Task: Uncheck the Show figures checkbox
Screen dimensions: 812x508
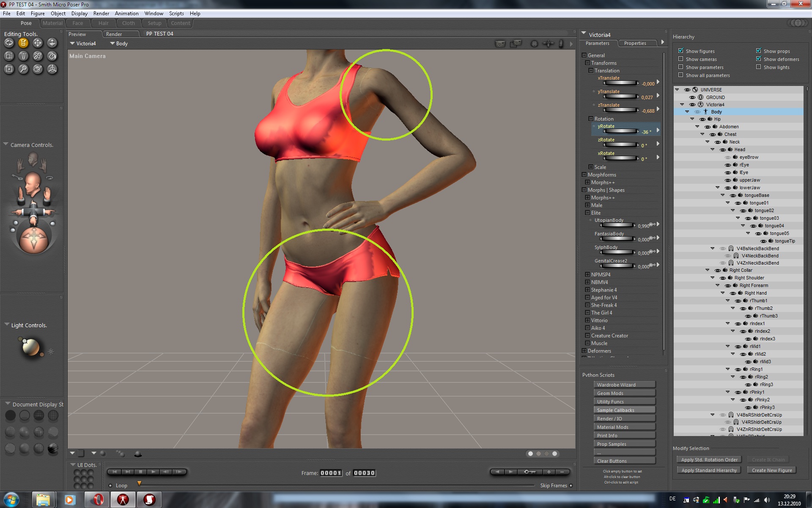Action: [681, 51]
